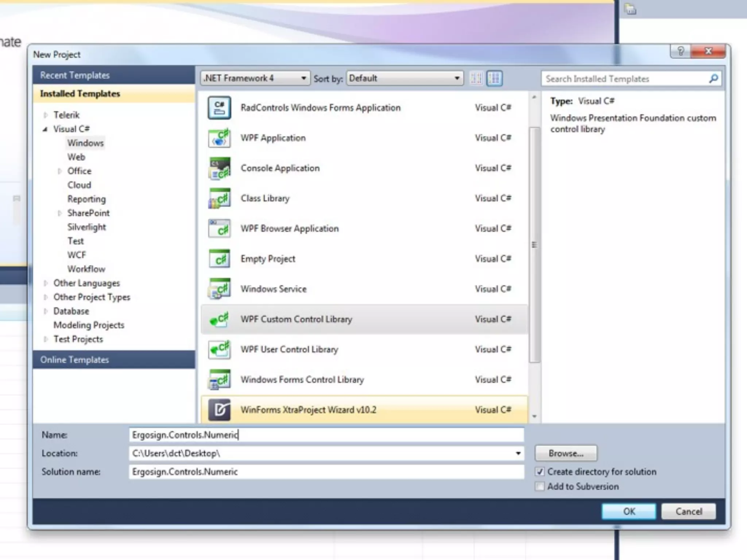The height and width of the screenshot is (560, 747).
Task: Select the Console Application template icon
Action: coord(219,168)
